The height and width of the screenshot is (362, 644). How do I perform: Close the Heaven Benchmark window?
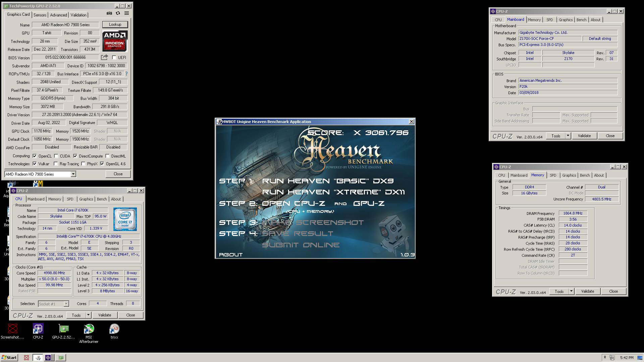click(411, 122)
